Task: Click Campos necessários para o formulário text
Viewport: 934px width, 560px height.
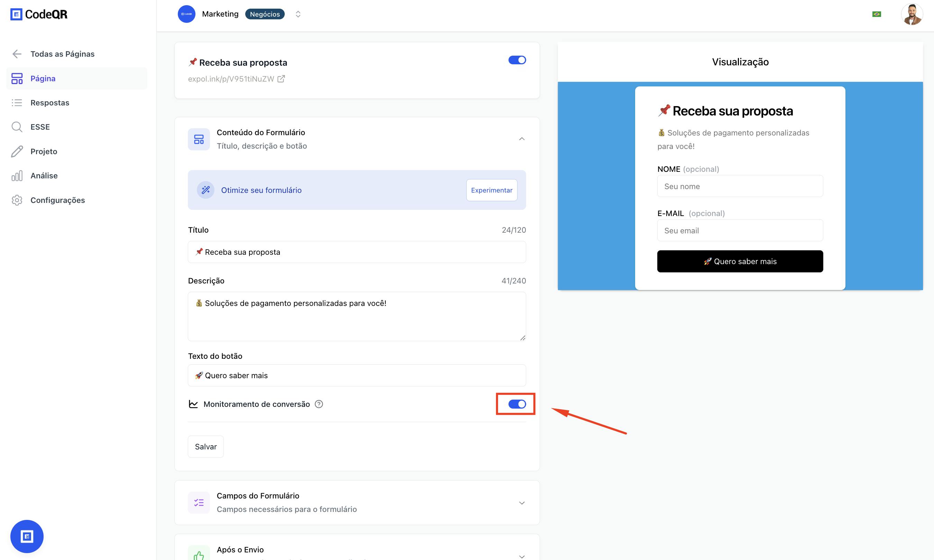Action: [x=286, y=510]
